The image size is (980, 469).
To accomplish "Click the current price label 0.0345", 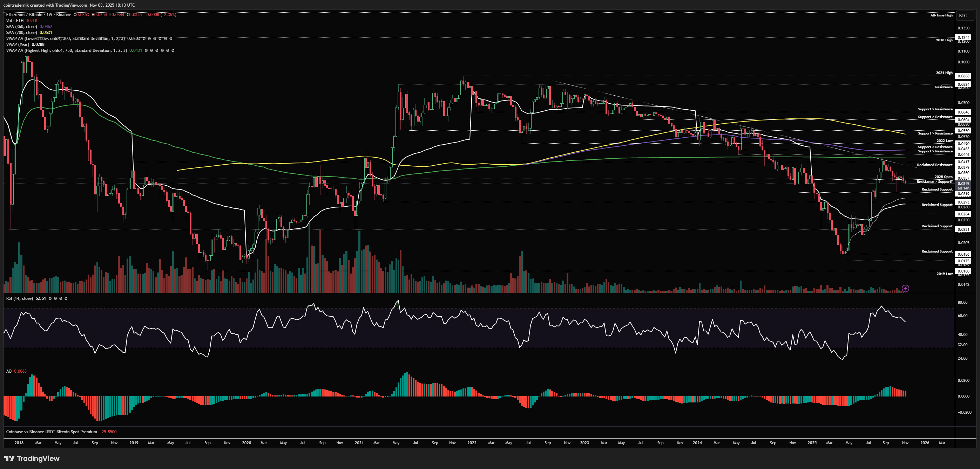I will (x=963, y=184).
